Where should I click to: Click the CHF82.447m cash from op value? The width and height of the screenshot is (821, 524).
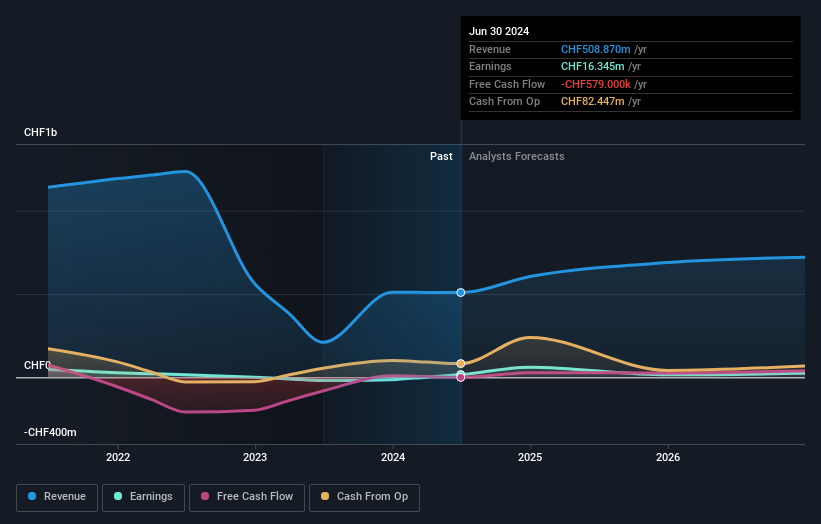592,102
